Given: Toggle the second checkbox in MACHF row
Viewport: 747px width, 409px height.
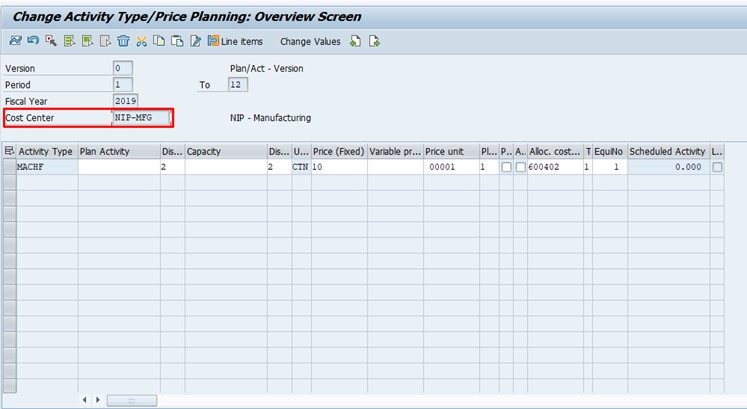Looking at the screenshot, I should (x=520, y=168).
